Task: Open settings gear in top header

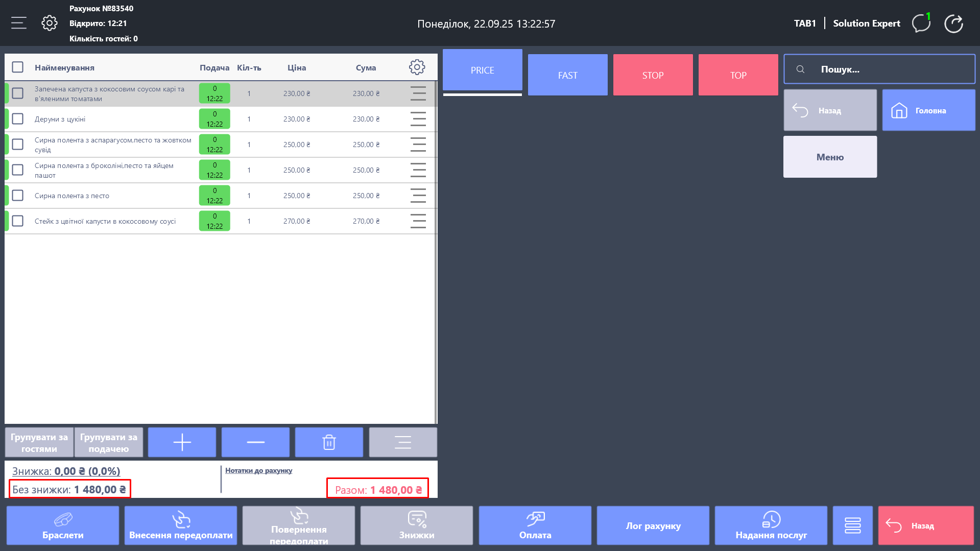Action: click(50, 23)
